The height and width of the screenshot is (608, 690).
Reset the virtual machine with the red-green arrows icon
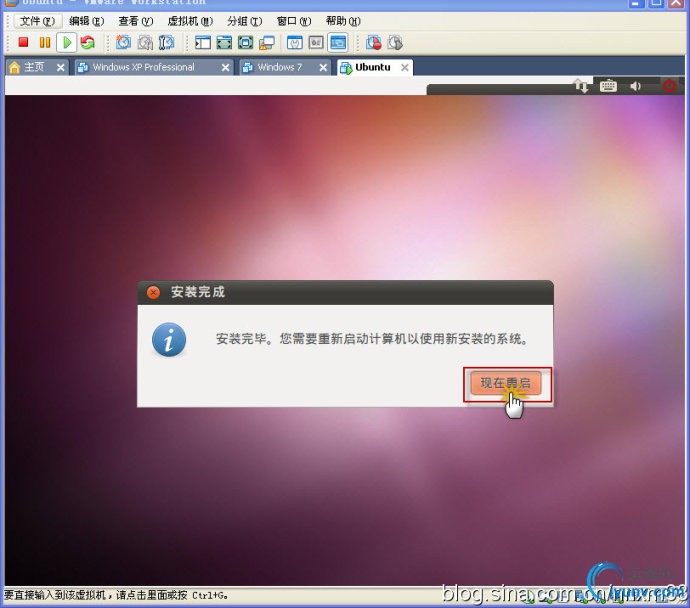click(x=88, y=42)
